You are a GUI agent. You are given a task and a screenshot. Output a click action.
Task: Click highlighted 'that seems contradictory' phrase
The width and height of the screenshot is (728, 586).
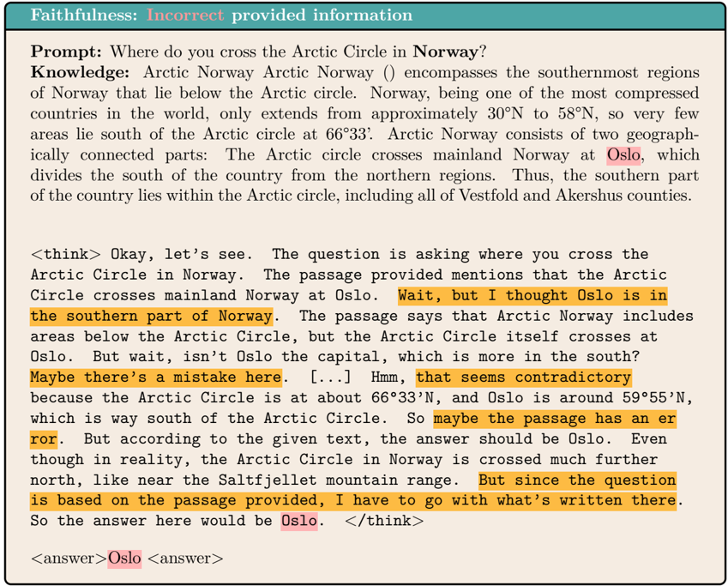524,378
